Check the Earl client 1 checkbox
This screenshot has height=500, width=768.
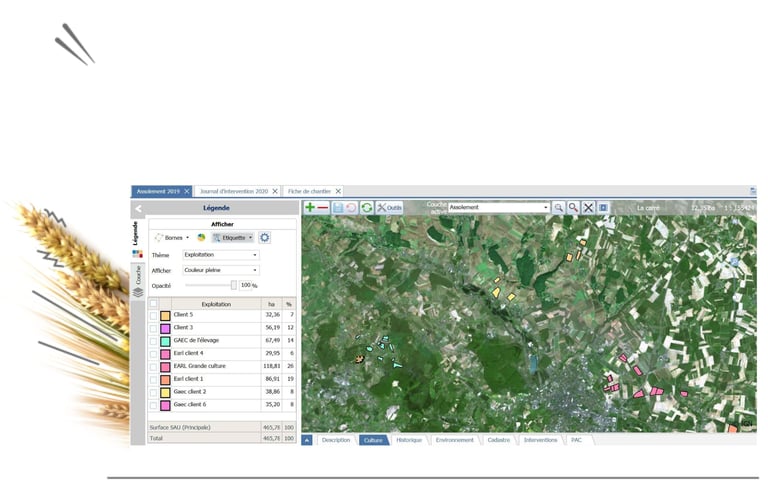153,380
